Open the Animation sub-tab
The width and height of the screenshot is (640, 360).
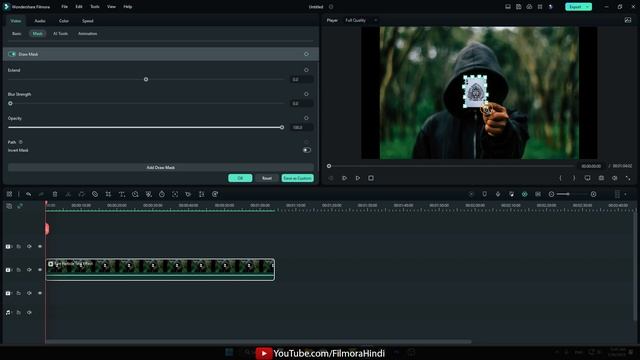87,33
